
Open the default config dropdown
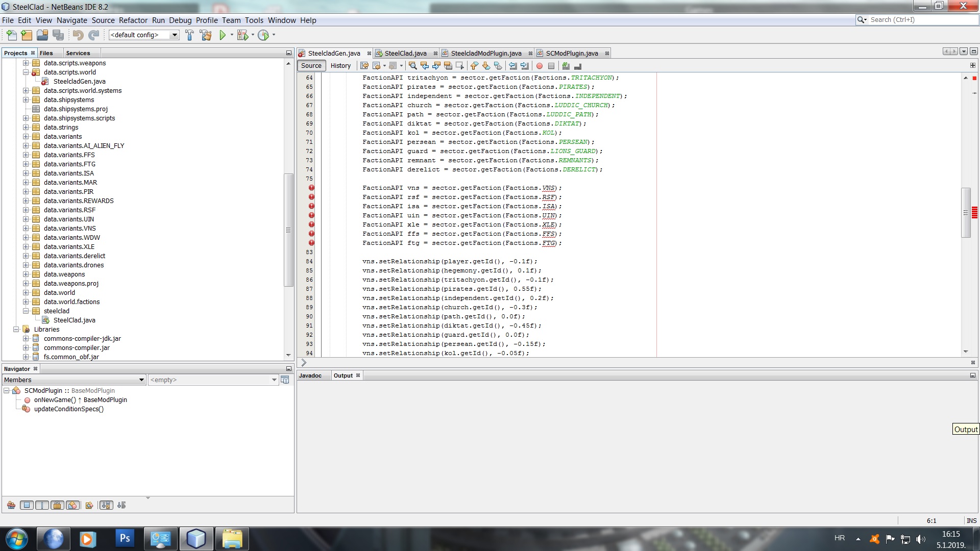click(x=175, y=35)
